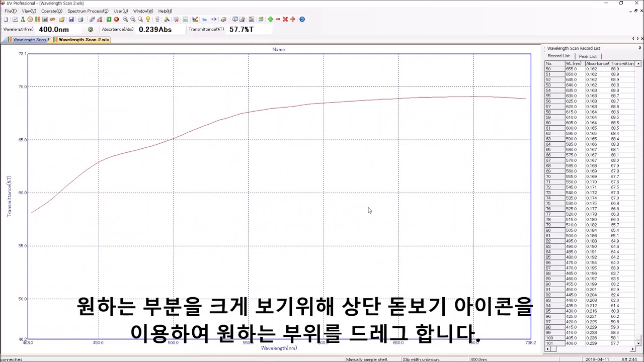The width and height of the screenshot is (644, 362).
Task: Open the Operate menu
Action: click(52, 11)
